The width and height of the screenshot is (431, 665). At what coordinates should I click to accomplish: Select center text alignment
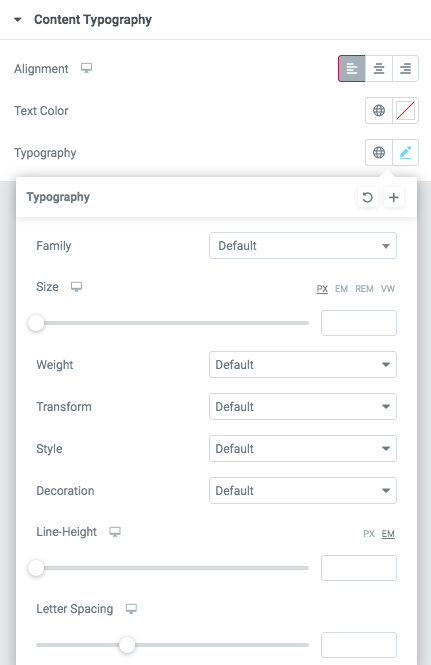pyautogui.click(x=379, y=68)
